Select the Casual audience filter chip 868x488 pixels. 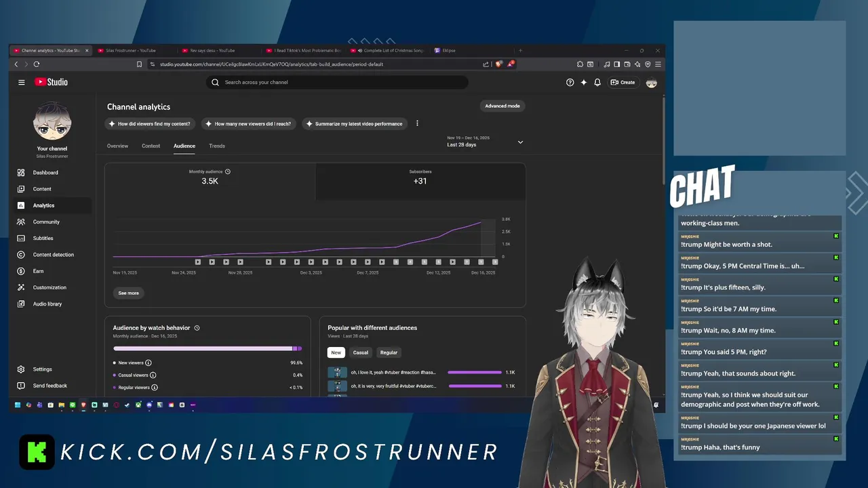(x=361, y=352)
